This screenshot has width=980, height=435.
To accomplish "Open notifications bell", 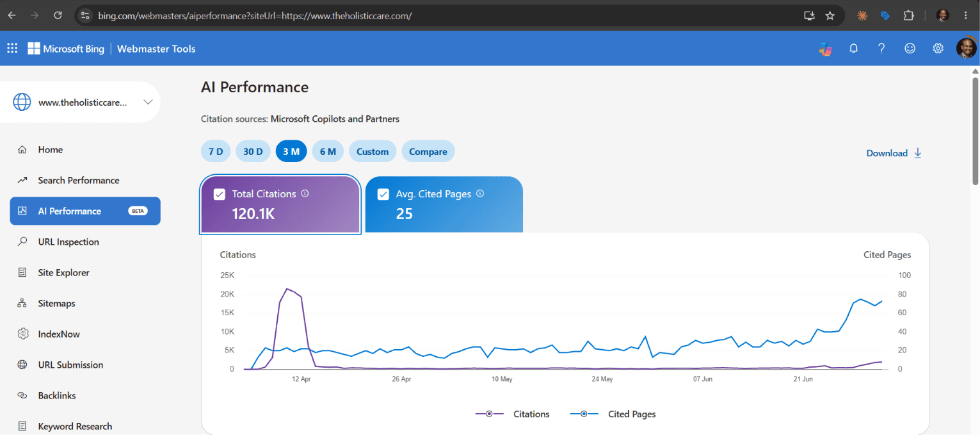I will tap(853, 49).
